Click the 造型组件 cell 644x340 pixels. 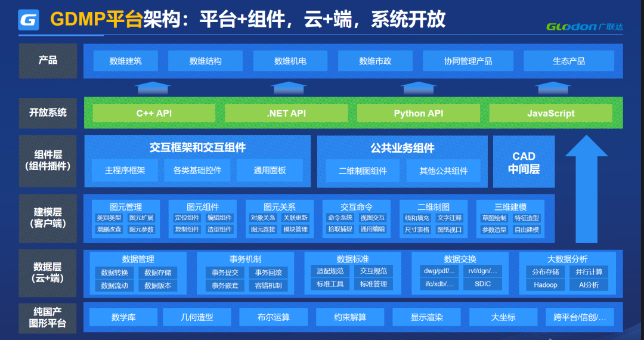click(219, 229)
